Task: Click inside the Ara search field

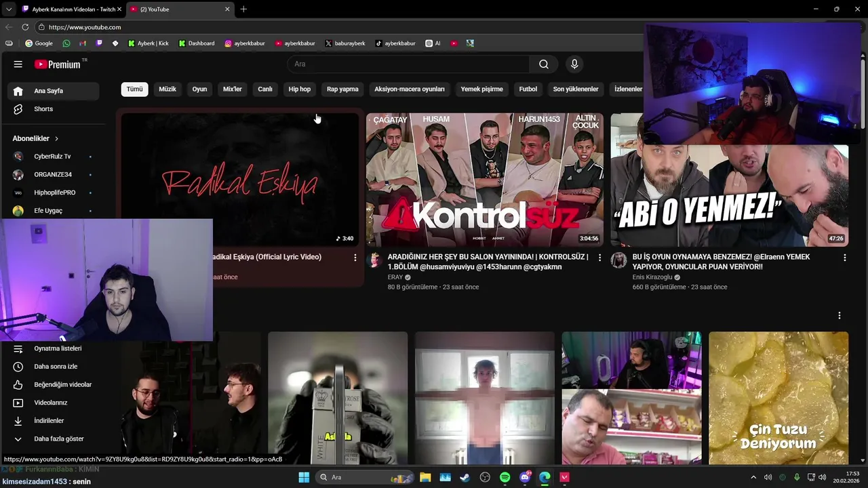Action: click(409, 64)
